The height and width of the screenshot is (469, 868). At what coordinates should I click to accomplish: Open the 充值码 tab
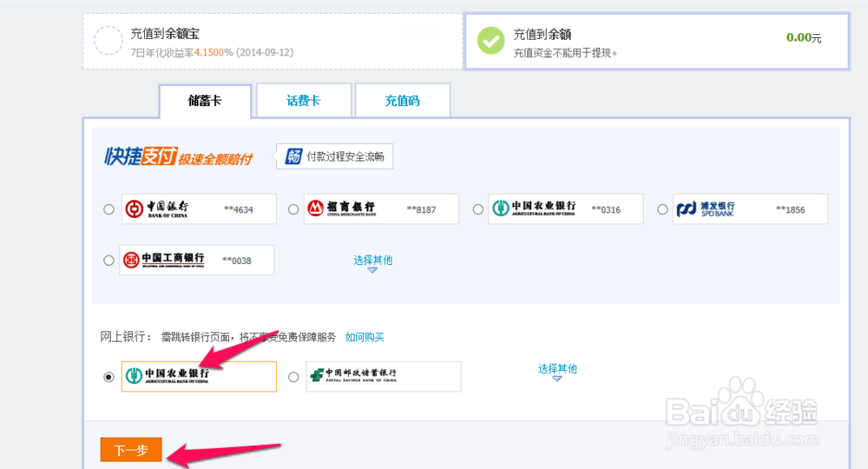pos(403,101)
